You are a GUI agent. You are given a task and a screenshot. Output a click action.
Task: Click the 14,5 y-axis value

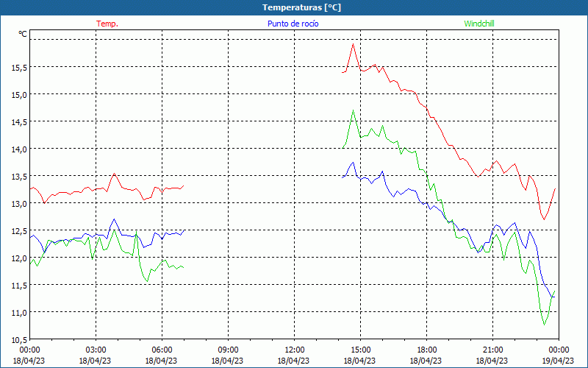click(x=19, y=122)
